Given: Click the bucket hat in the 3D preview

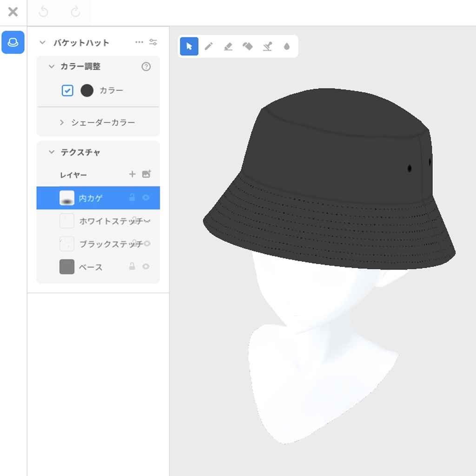Looking at the screenshot, I should click(x=330, y=179).
